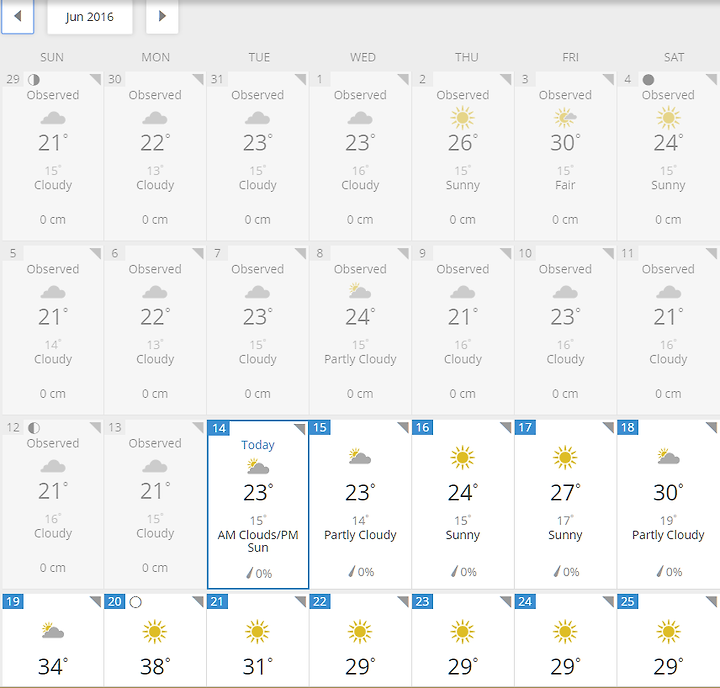Expand the corner triangle on June 2
Image resolution: width=720 pixels, height=688 pixels.
[506, 79]
